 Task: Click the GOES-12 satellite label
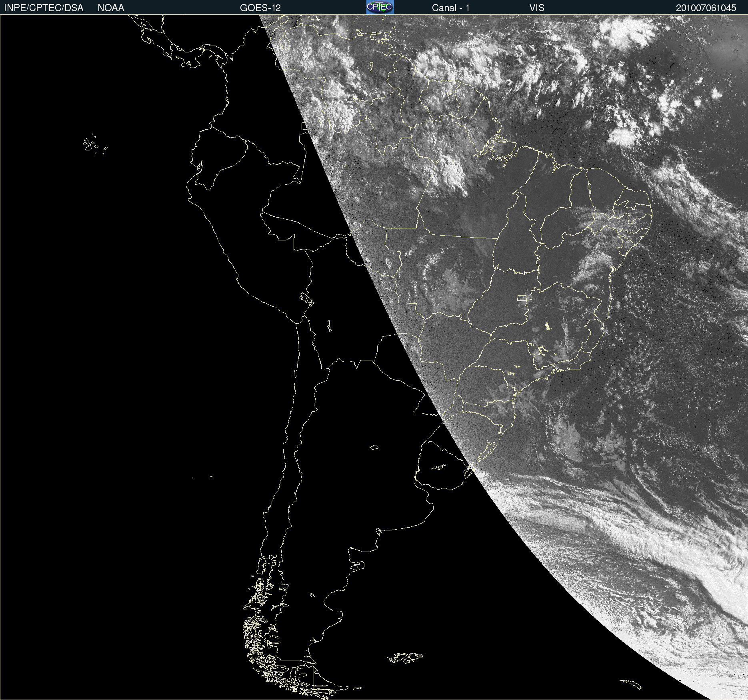click(x=260, y=8)
